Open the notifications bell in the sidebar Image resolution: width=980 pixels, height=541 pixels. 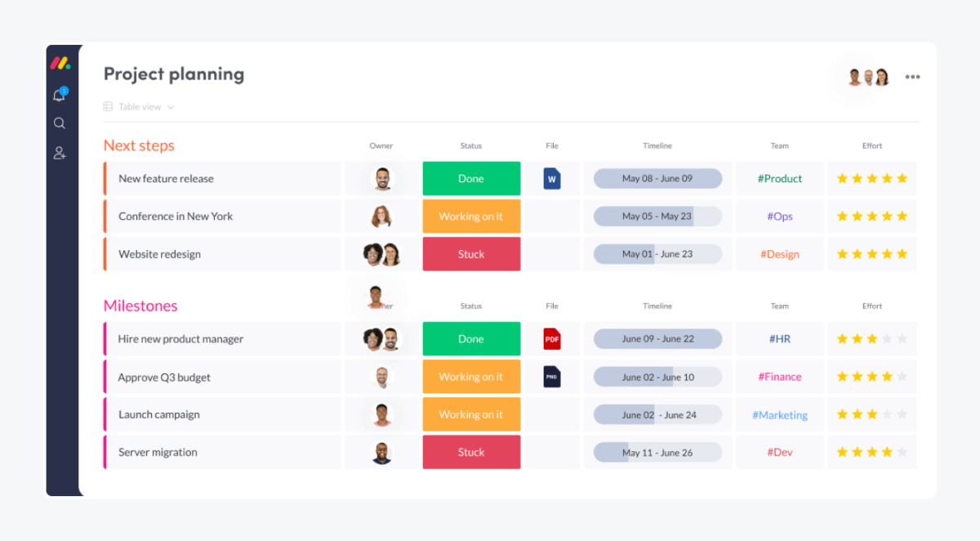[x=59, y=94]
